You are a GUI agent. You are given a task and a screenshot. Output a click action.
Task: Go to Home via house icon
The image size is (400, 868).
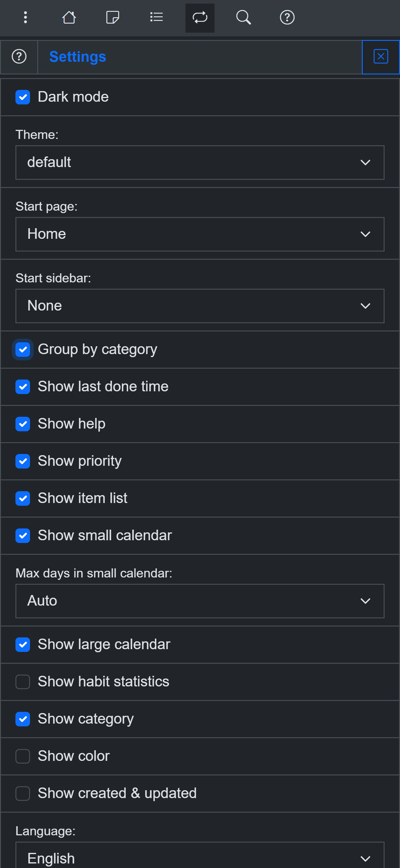[x=69, y=18]
